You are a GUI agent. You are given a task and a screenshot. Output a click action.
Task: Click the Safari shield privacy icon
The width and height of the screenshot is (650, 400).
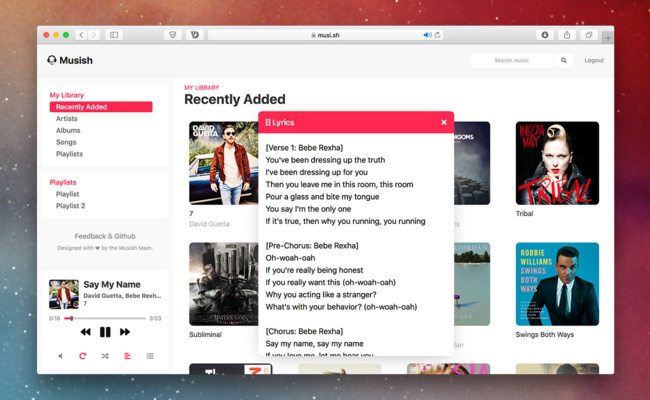click(173, 35)
